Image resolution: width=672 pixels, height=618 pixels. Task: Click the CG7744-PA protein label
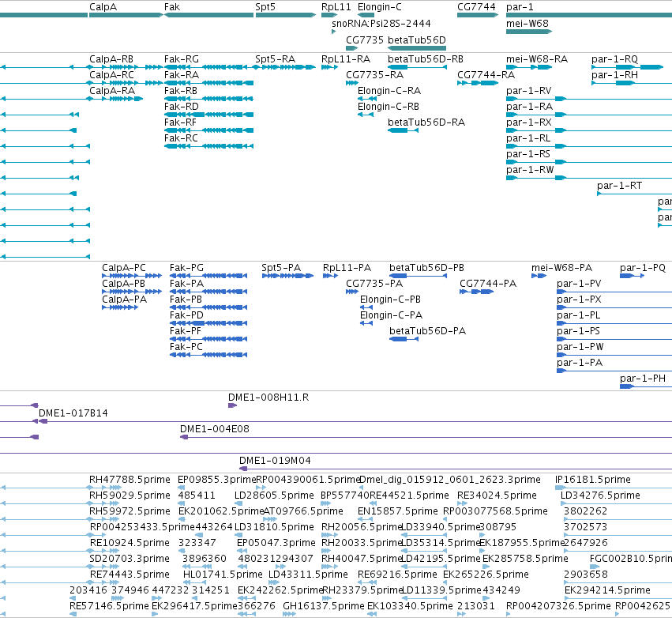tap(488, 284)
